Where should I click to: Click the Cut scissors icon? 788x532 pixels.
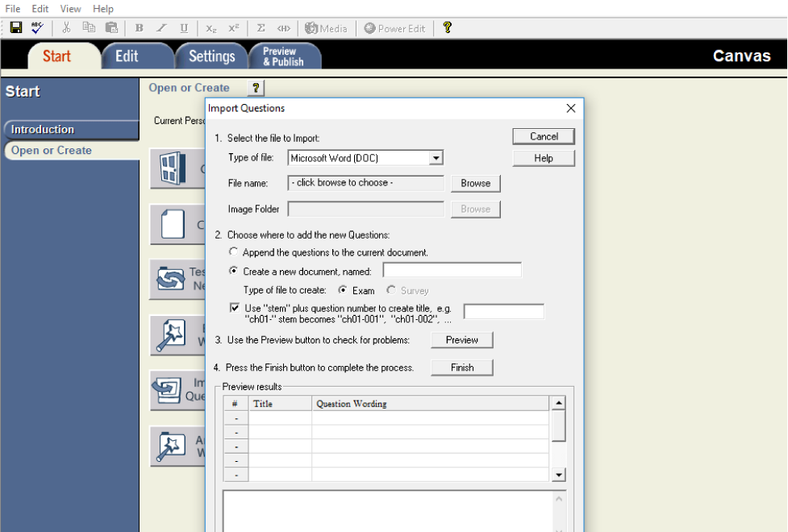click(66, 27)
